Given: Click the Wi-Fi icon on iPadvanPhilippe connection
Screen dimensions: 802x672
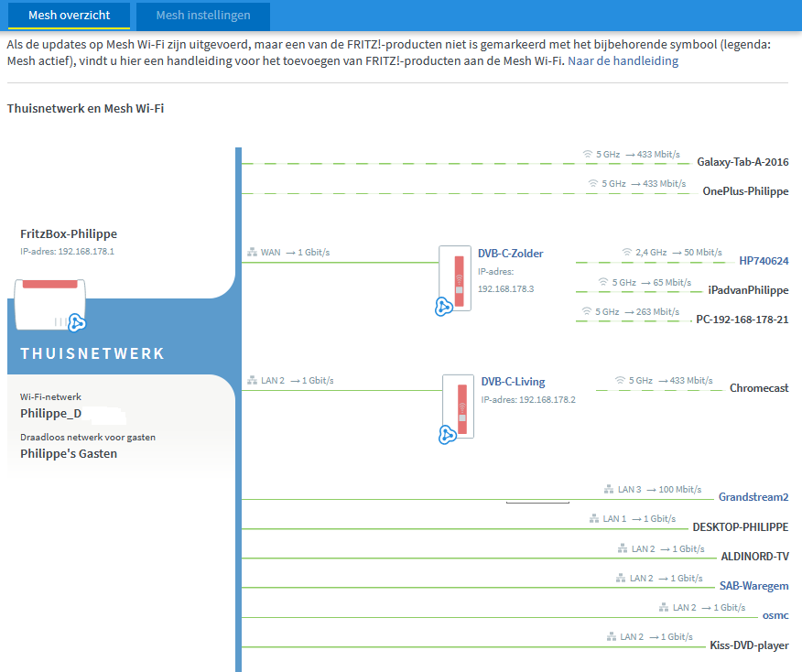Looking at the screenshot, I should [602, 283].
